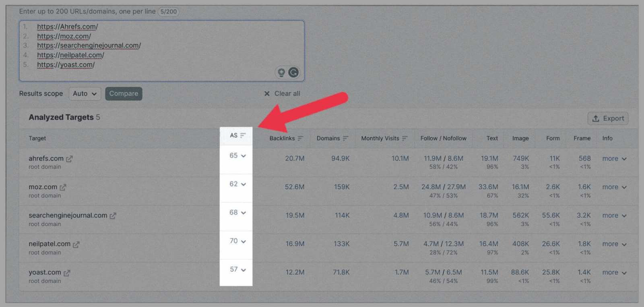Click the Compare button

[124, 93]
